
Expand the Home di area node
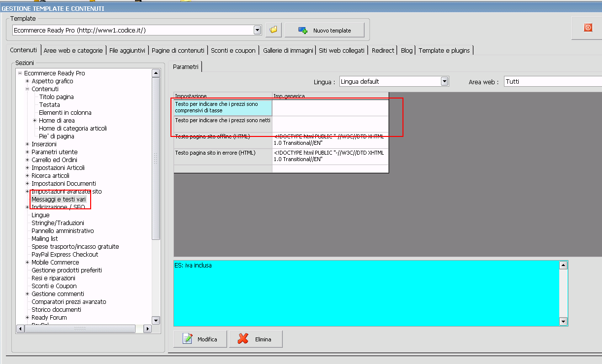coord(35,120)
